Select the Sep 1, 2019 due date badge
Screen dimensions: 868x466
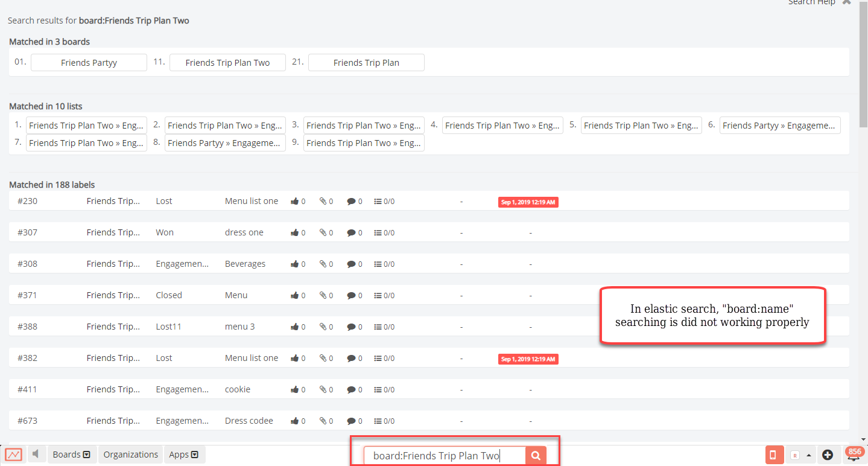[528, 202]
